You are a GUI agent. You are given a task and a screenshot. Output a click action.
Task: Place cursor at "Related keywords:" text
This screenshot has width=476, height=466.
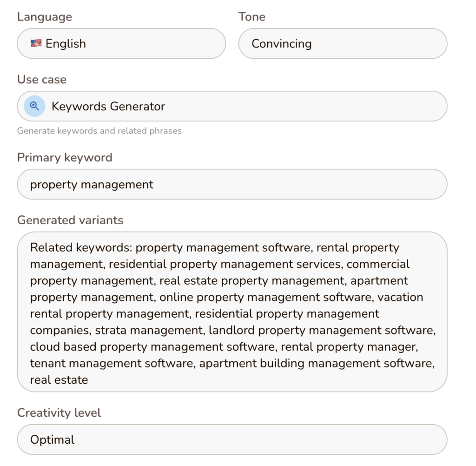(81, 248)
